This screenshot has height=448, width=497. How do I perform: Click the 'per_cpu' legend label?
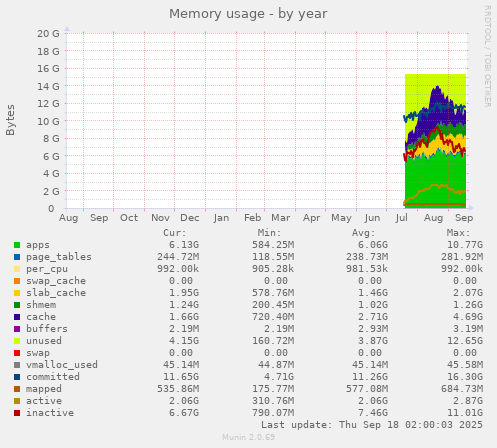(x=47, y=269)
